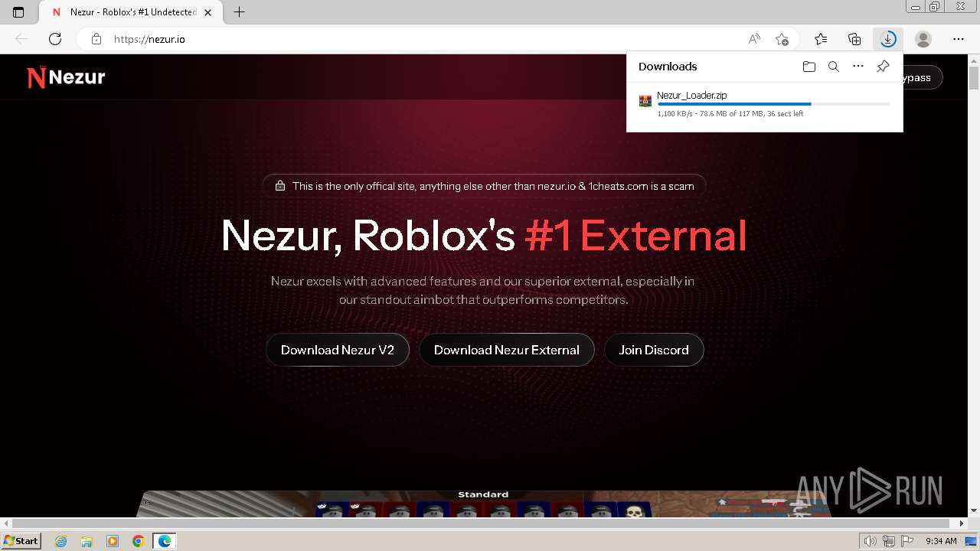Open a new browser tab
The height and width of the screenshot is (551, 980).
[239, 12]
